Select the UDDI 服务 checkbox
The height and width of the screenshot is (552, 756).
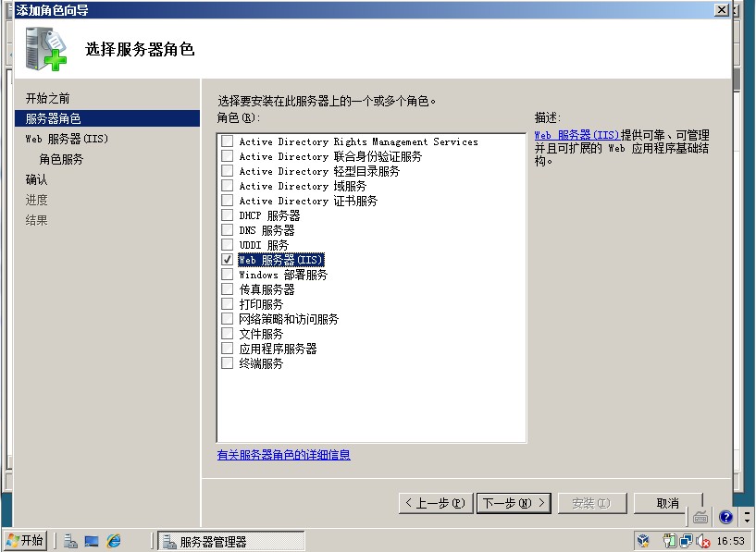[227, 245]
